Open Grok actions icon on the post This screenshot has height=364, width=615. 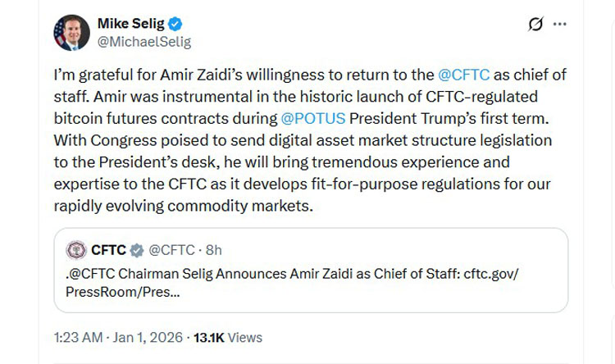(535, 25)
